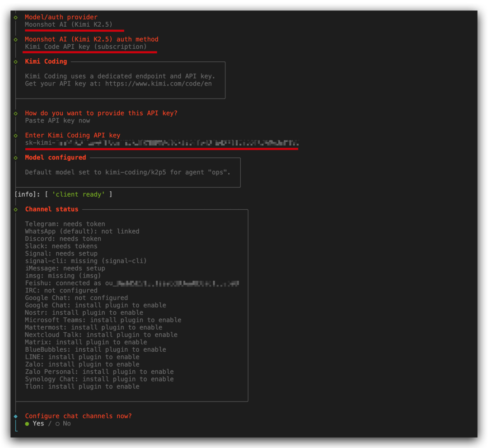Click the diamond beside the API key provision question

[16, 113]
